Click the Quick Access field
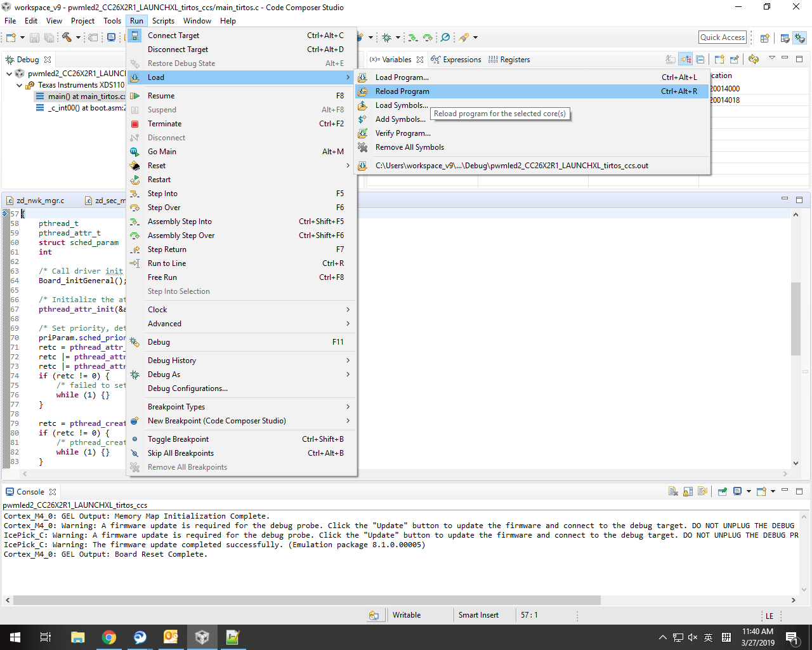The height and width of the screenshot is (650, 812). (x=723, y=37)
